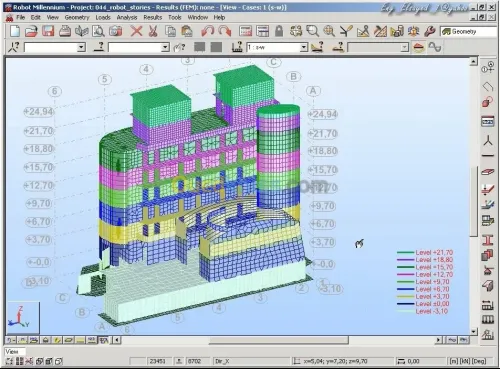500x369 pixels.
Task: Print using the printer icon
Action: click(x=65, y=31)
